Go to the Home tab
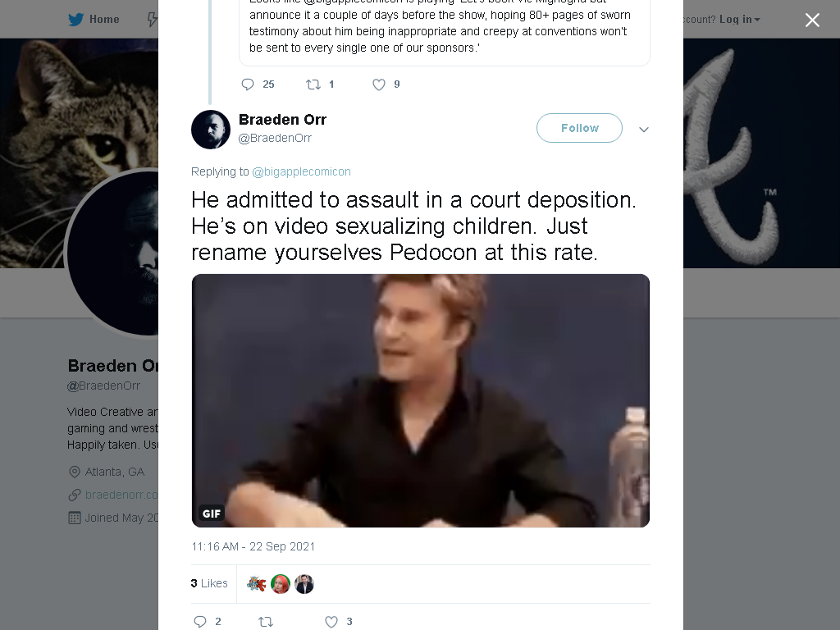840x630 pixels. click(94, 20)
